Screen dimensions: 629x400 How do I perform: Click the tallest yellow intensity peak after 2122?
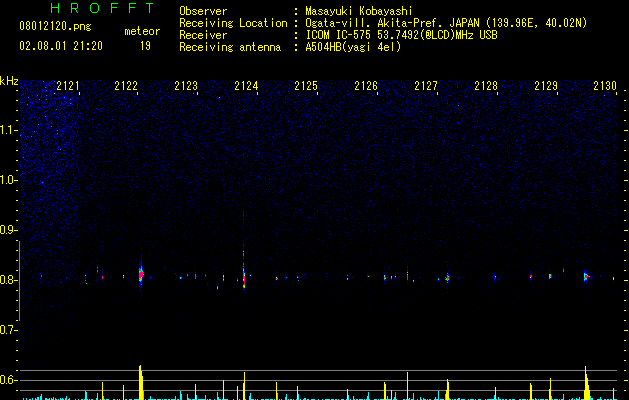tap(141, 382)
